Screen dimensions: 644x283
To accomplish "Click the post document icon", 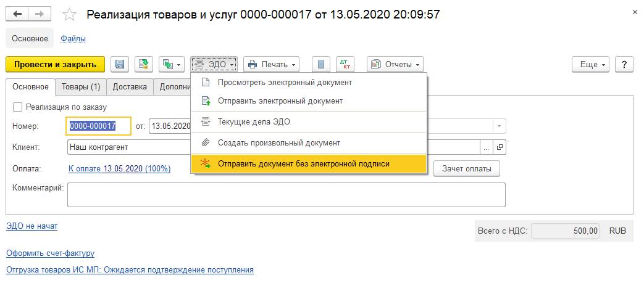I will coord(143,64).
